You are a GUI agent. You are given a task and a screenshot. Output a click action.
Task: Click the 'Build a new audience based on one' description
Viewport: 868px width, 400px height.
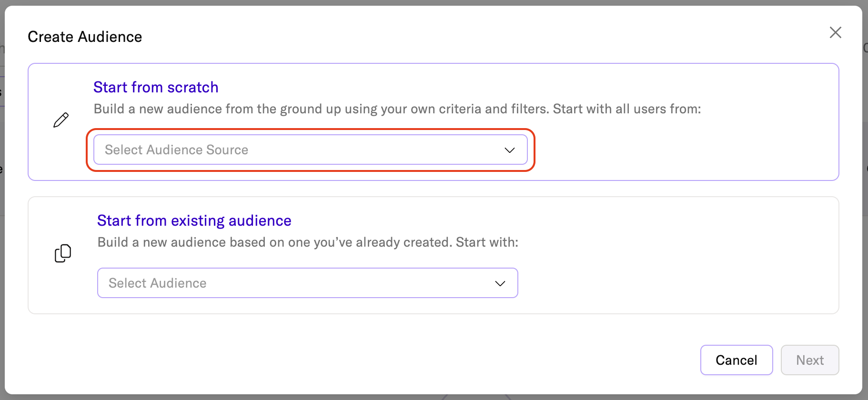point(307,242)
